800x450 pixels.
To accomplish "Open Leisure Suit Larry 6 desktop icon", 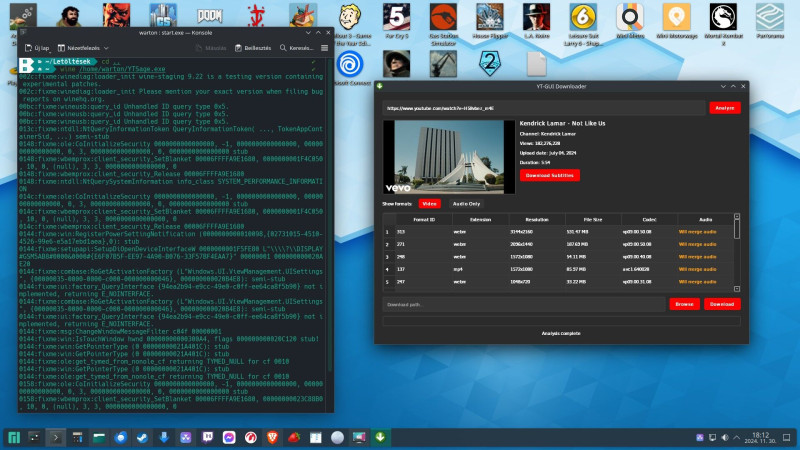I will (583, 24).
